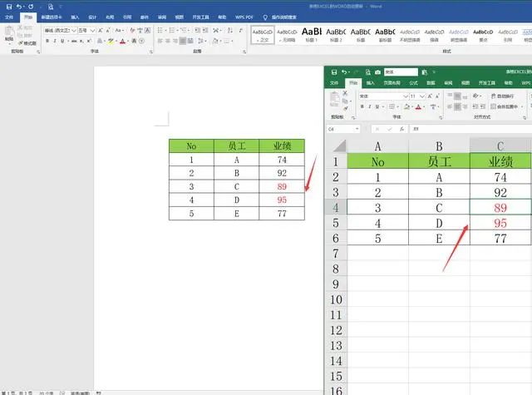
Task: Click the camera icon in Excel's quick access toolbar
Action: [x=377, y=72]
